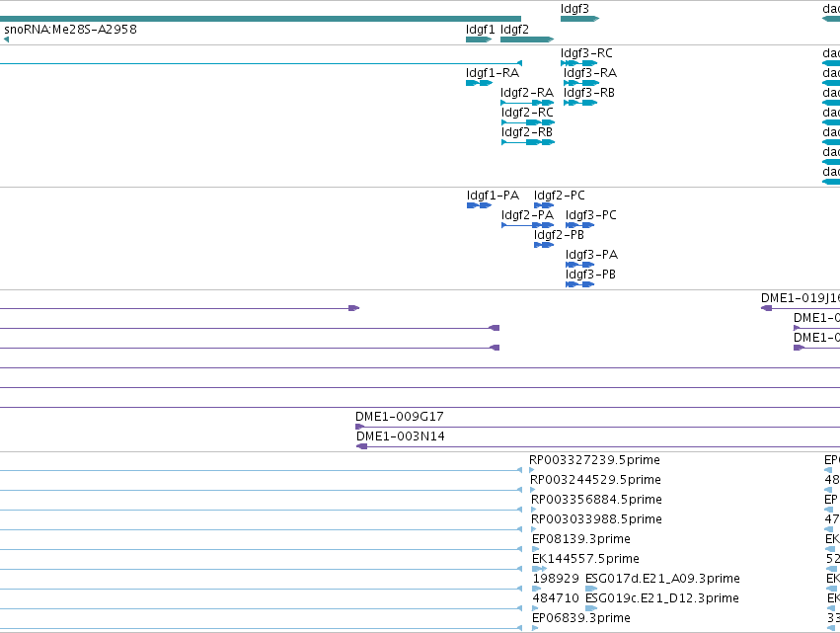Select the Idgf1-RA transcript glyph
This screenshot has height=633, width=840.
(x=479, y=83)
